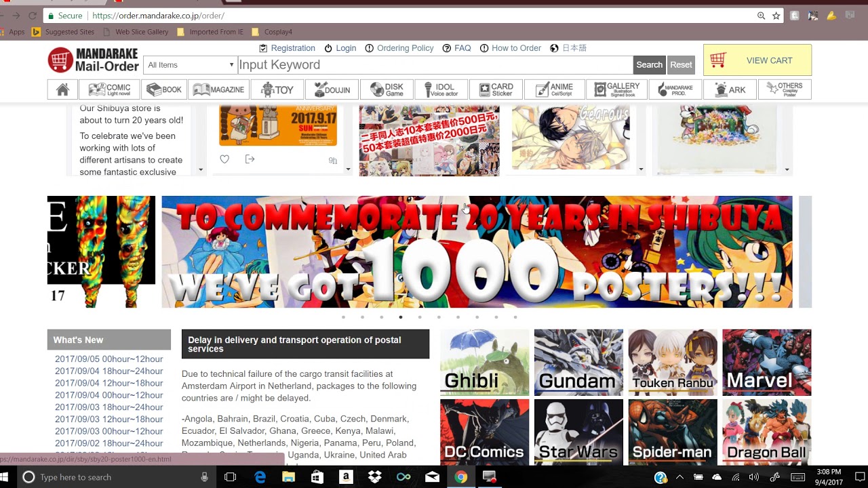This screenshot has height=488, width=868.
Task: Click the scroll-down arrow of the Shibuya text widget
Action: tap(201, 170)
